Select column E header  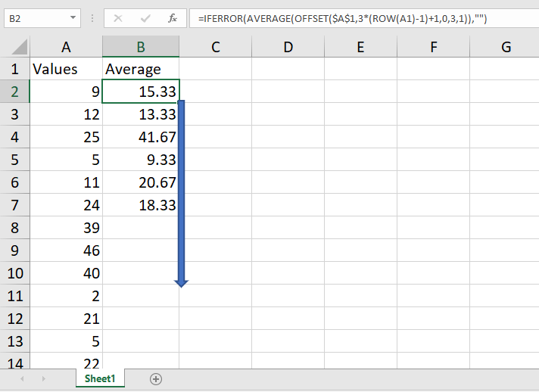point(360,47)
